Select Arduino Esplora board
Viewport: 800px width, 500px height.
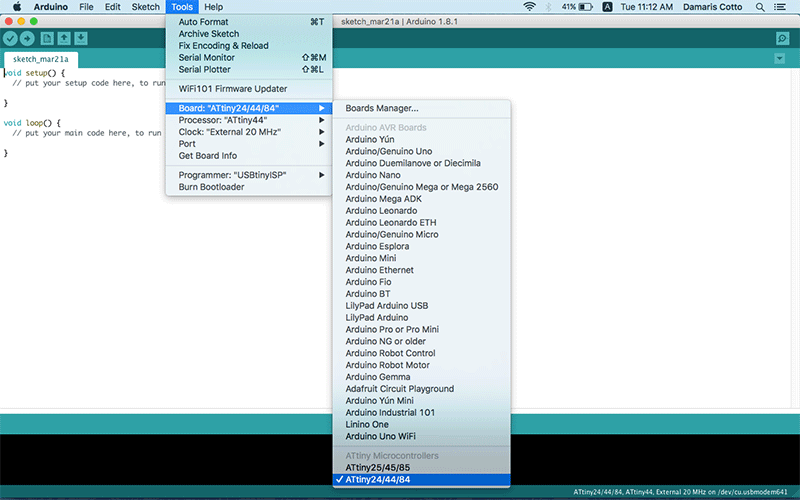tap(421, 246)
